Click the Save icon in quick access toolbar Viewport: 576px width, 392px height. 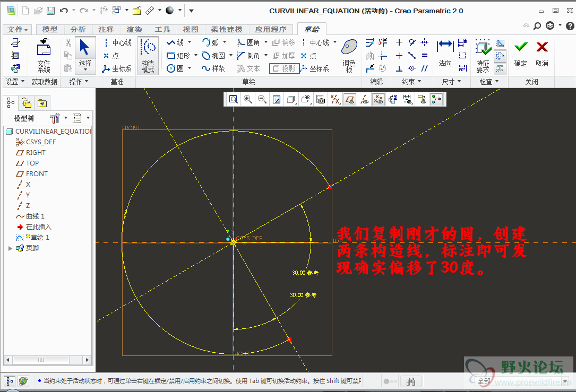50,11
